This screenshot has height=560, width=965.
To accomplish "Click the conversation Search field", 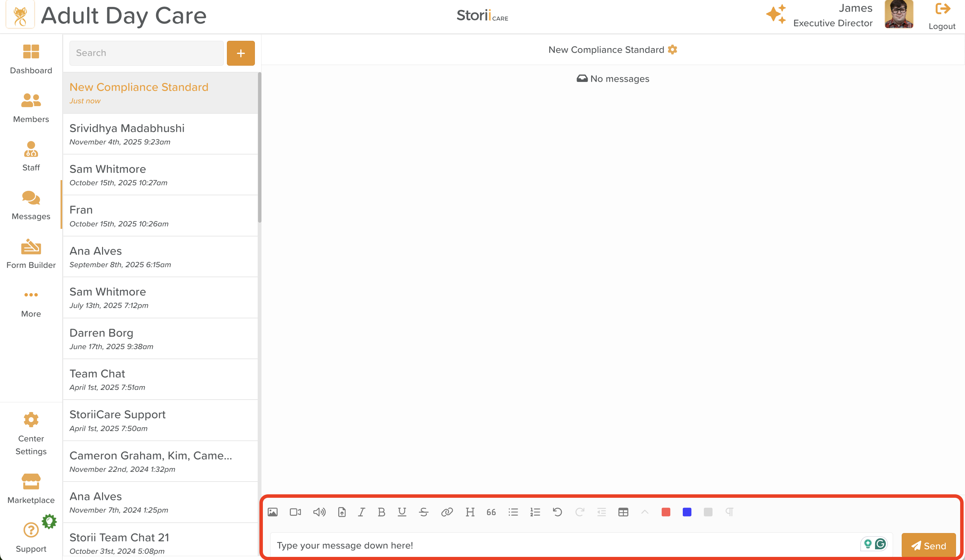I will 146,53.
